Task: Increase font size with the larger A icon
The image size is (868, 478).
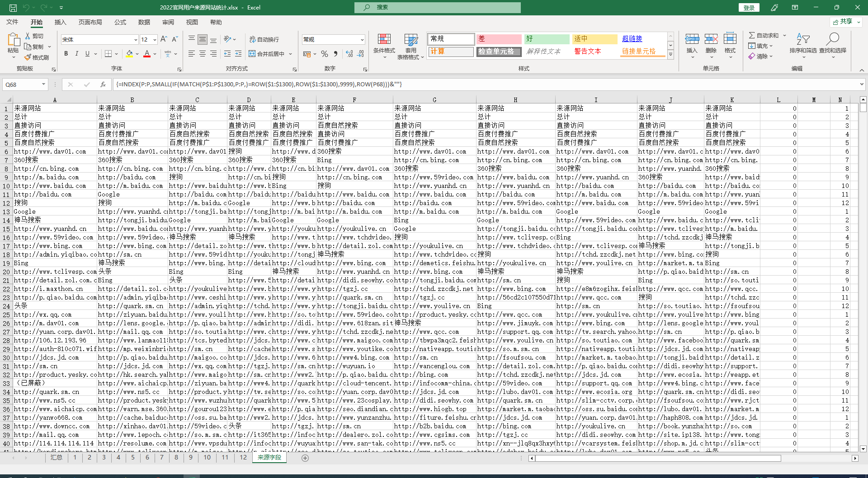Action: tap(164, 39)
